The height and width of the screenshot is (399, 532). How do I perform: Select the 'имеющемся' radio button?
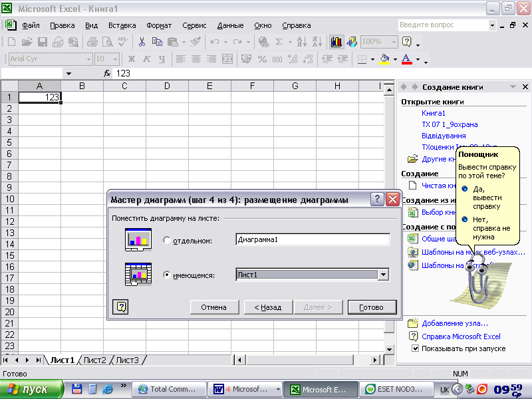[x=167, y=275]
